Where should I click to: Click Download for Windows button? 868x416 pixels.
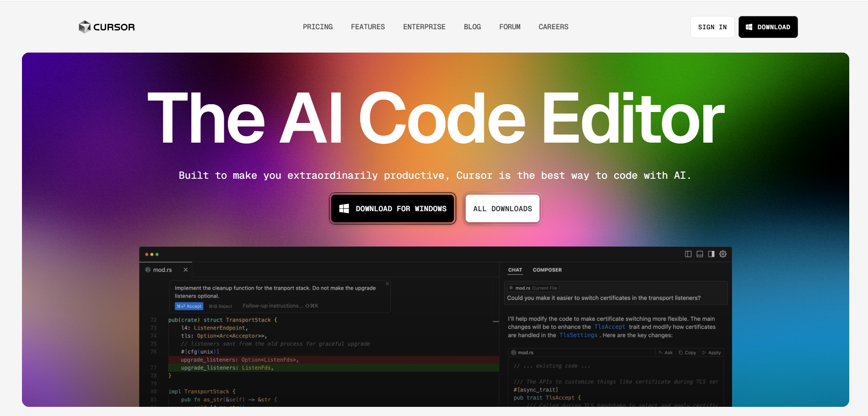click(393, 208)
